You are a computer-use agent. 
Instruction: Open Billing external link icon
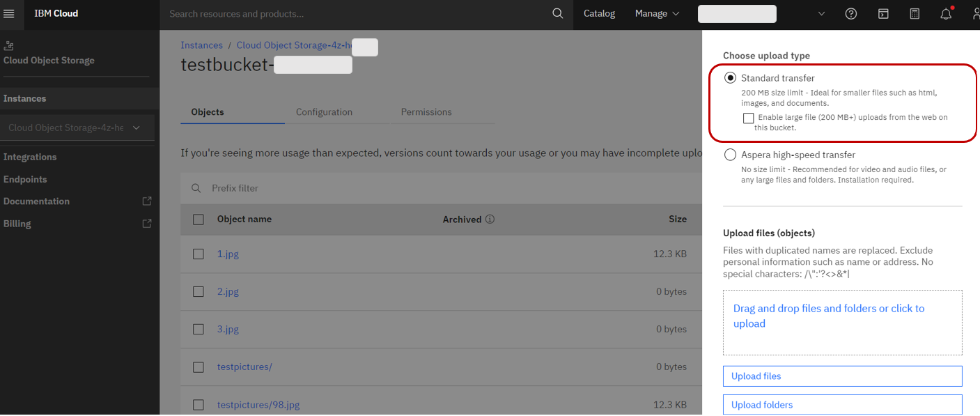[146, 224]
